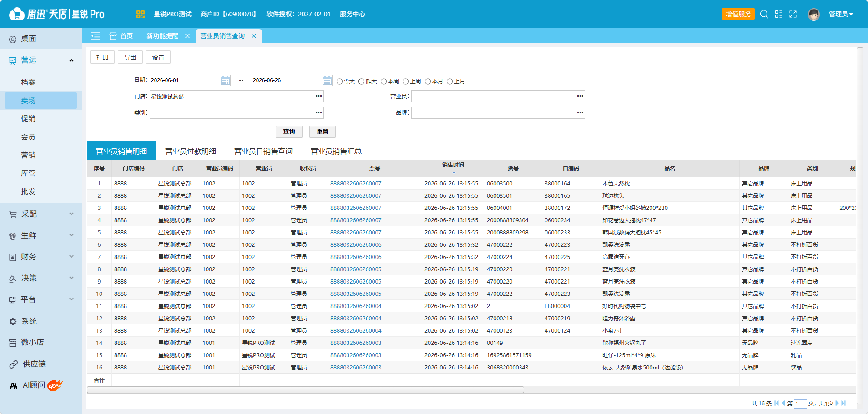Image resolution: width=868 pixels, height=414 pixels.
Task: Click the orange app grid icon in header
Action: click(141, 14)
